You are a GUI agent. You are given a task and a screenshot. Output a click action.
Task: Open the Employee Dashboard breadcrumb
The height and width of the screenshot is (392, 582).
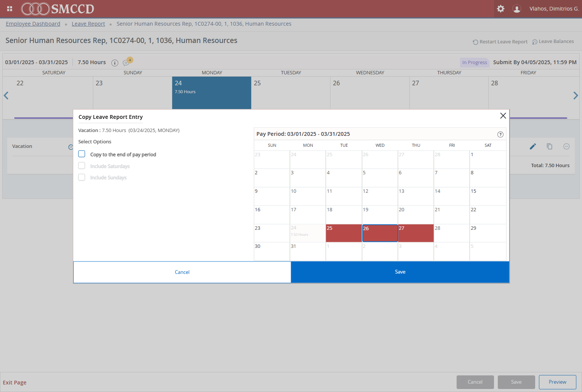33,24
